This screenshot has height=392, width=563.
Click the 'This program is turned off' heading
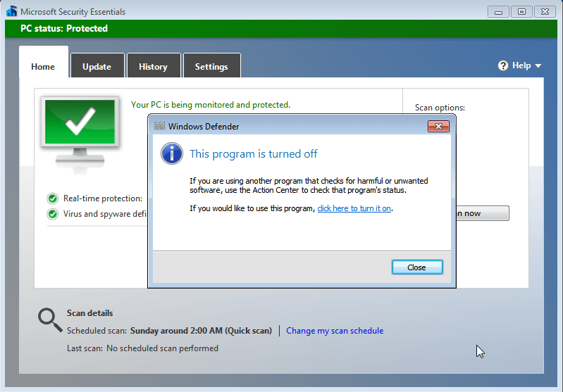click(254, 154)
